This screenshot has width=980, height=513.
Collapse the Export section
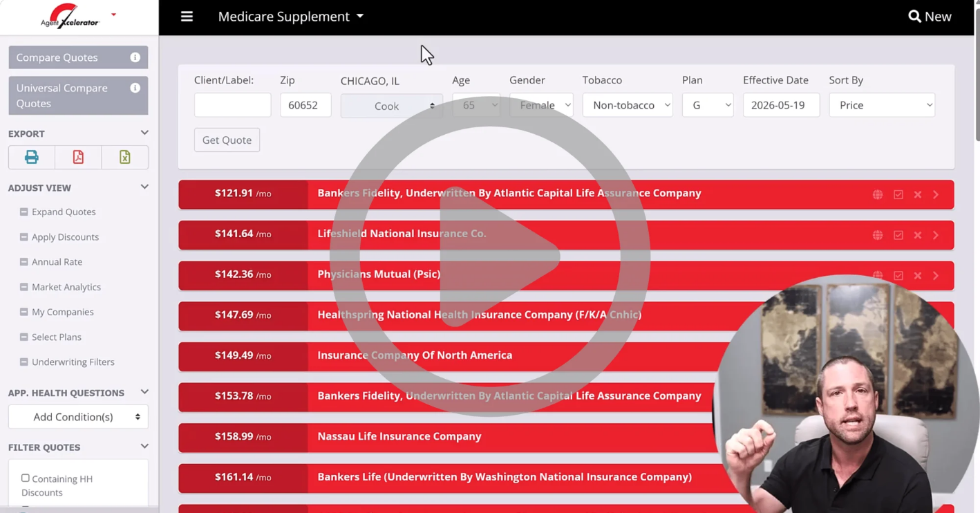click(x=144, y=133)
